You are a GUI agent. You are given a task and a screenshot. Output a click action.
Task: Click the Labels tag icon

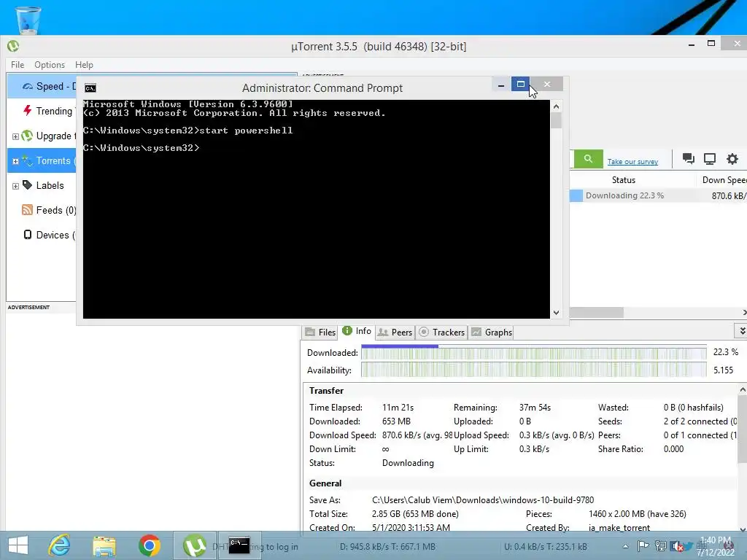[x=27, y=184]
